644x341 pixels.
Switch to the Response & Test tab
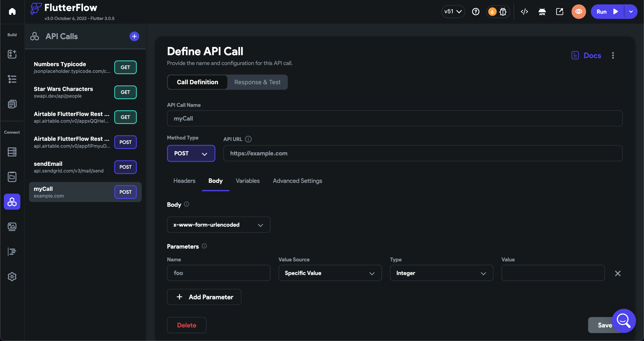click(257, 82)
